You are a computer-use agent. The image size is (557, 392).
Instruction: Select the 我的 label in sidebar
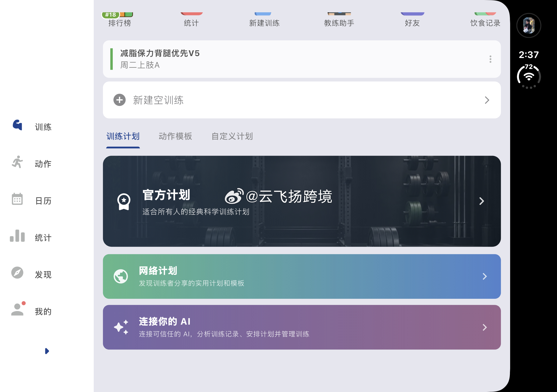pos(43,312)
